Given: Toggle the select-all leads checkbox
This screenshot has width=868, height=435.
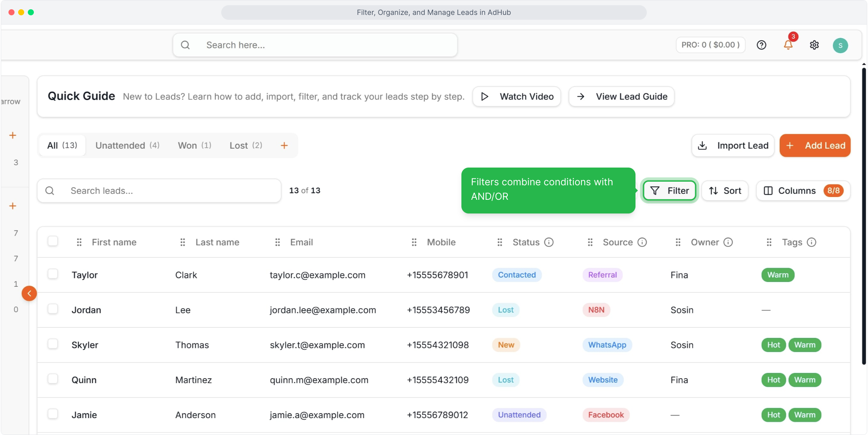Looking at the screenshot, I should pyautogui.click(x=53, y=241).
